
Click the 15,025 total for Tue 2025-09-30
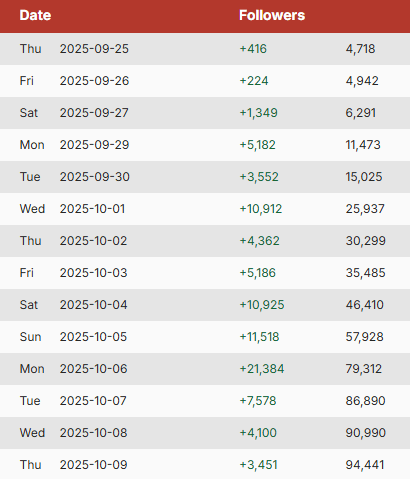(x=364, y=177)
